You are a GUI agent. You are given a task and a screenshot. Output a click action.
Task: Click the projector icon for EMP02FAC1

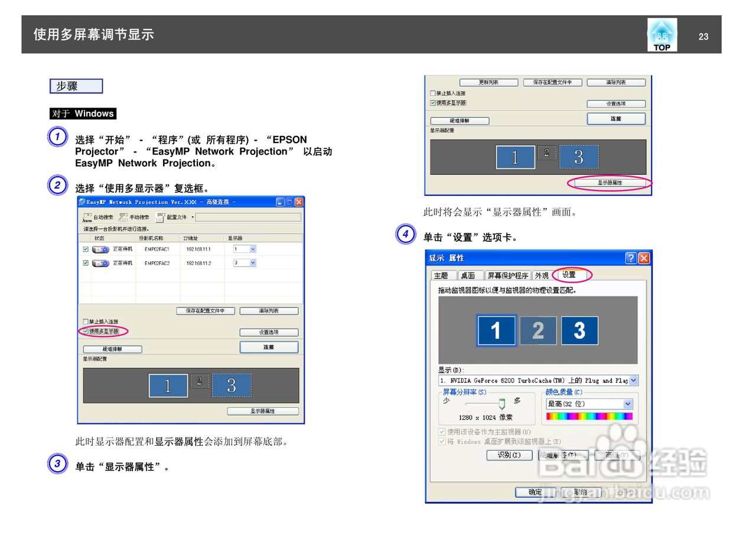click(101, 249)
